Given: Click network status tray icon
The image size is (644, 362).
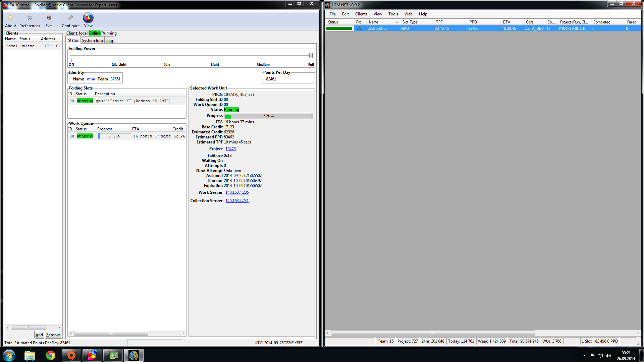Looking at the screenshot, I should coord(600,356).
